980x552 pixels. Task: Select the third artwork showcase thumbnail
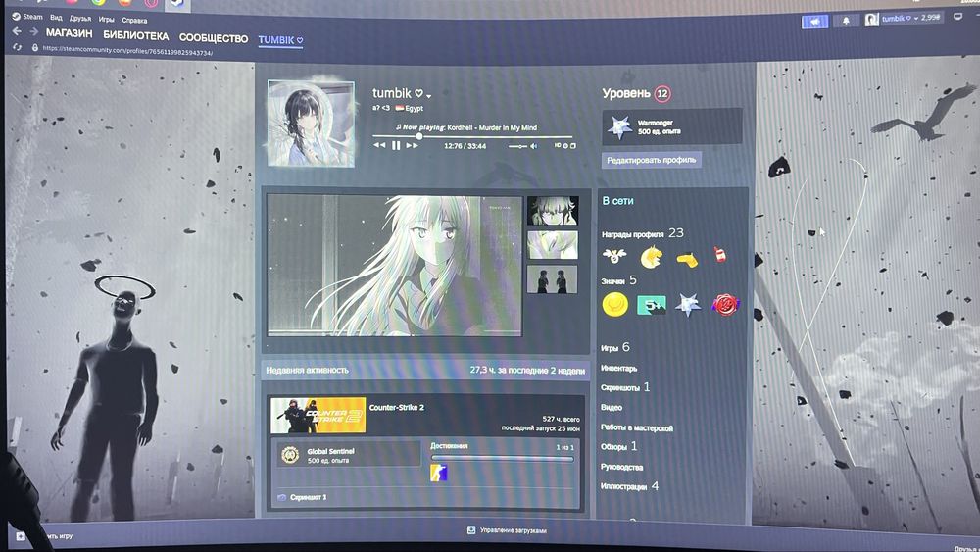[x=552, y=279]
